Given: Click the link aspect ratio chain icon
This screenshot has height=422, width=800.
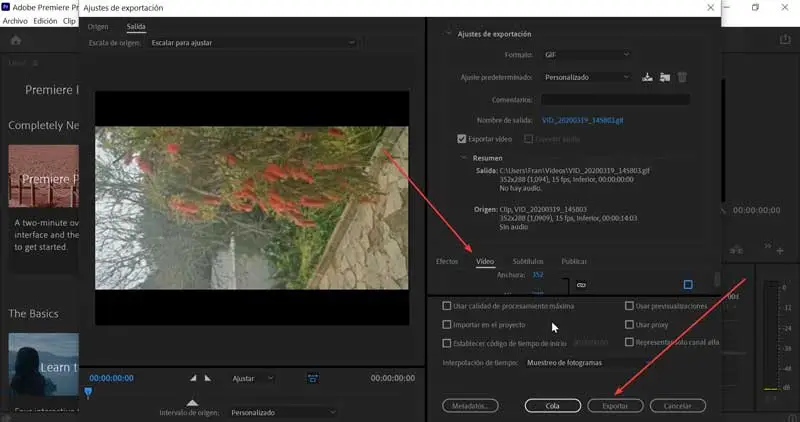Looking at the screenshot, I should [581, 285].
